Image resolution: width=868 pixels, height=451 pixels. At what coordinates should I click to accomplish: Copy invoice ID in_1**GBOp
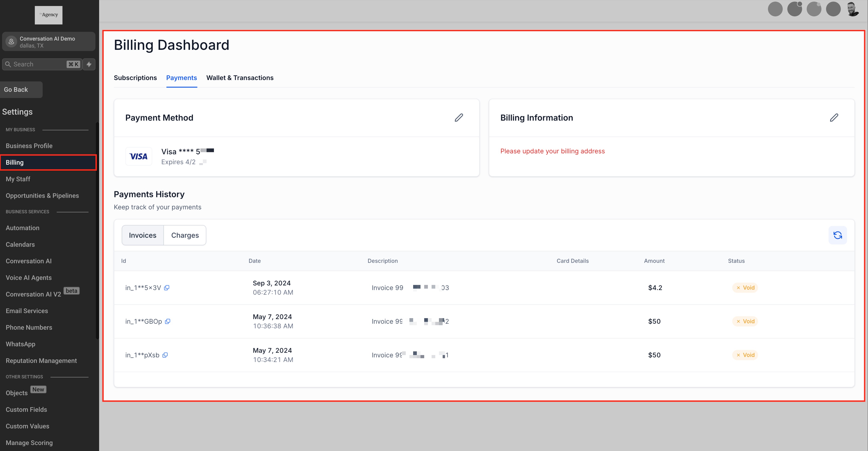click(167, 321)
